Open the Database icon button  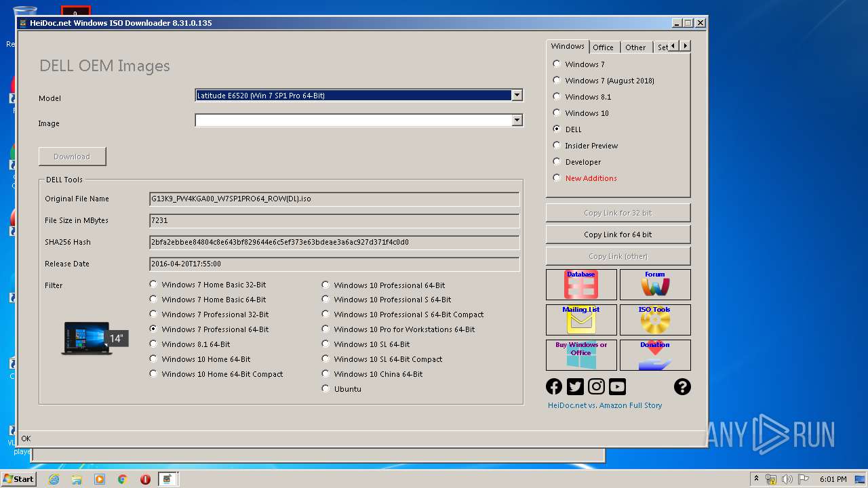point(581,285)
